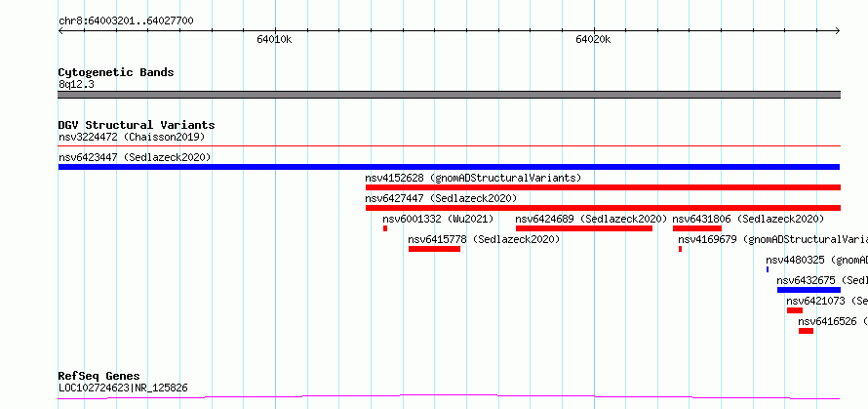Image resolution: width=868 pixels, height=409 pixels.
Task: Open the nsv6427447 (Sedlazeck2020) label
Action: point(441,198)
